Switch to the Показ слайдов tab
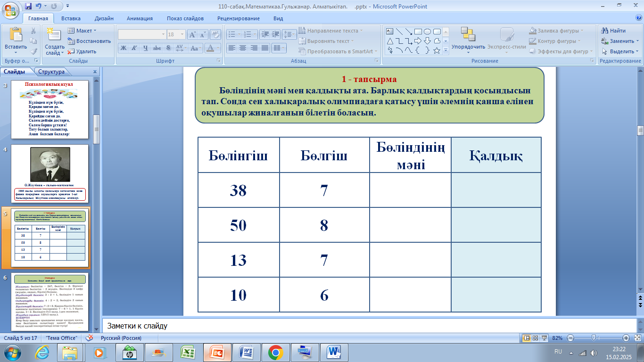The width and height of the screenshot is (644, 362). pos(185,18)
